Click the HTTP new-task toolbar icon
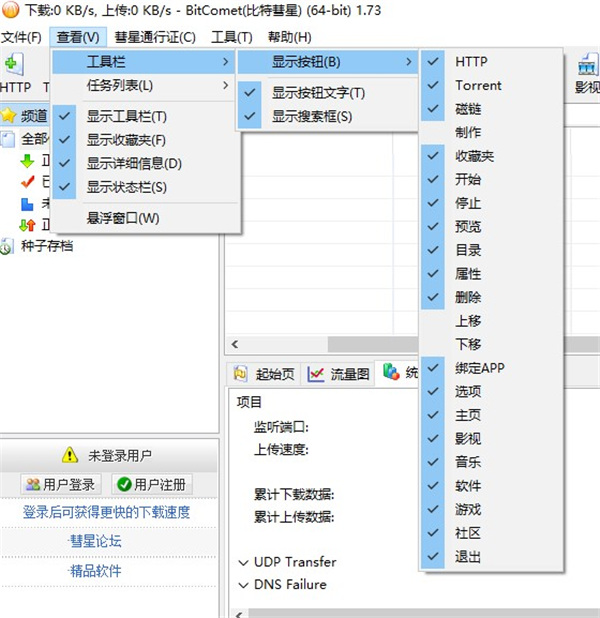This screenshot has height=618, width=600. pos(14,64)
